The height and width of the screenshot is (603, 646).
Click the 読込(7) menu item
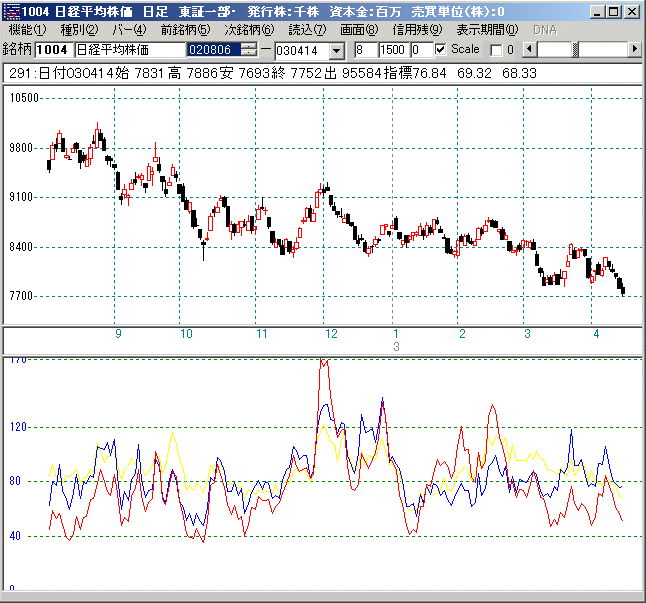pyautogui.click(x=307, y=30)
